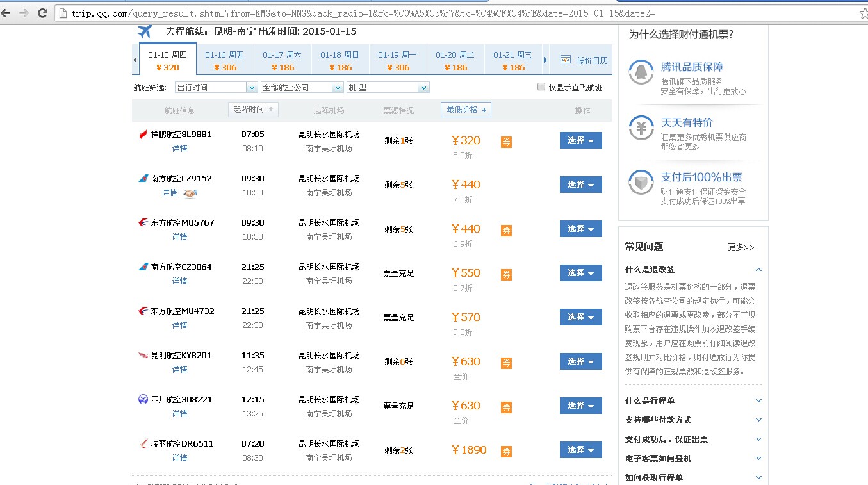Click the 支付后100%出票 shield icon

click(641, 183)
